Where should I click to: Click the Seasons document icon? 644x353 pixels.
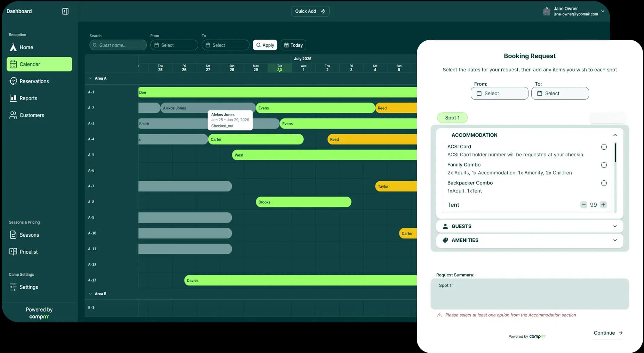coord(13,235)
